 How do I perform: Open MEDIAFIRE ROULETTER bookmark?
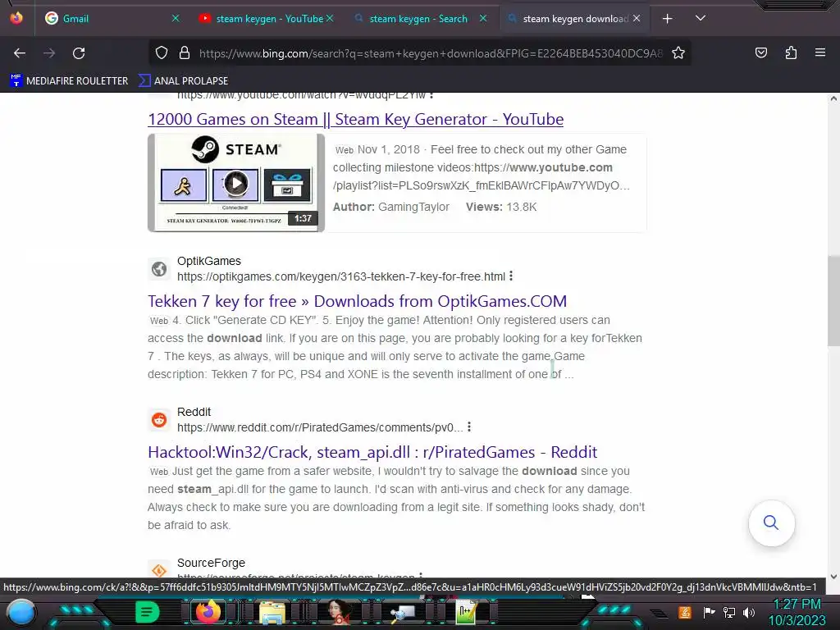pos(69,81)
